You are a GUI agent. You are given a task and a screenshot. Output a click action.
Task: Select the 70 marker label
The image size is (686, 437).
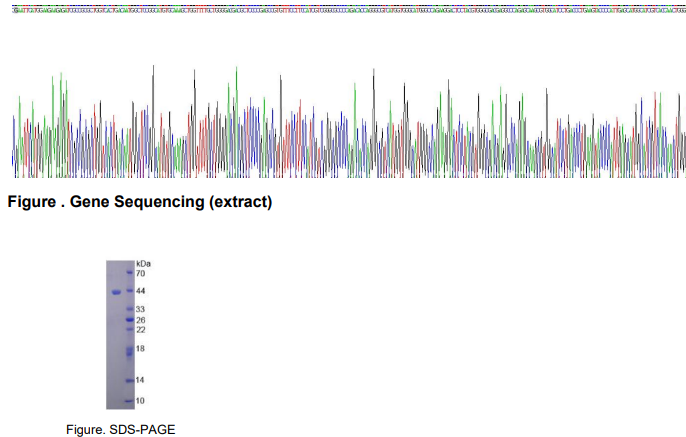[141, 273]
